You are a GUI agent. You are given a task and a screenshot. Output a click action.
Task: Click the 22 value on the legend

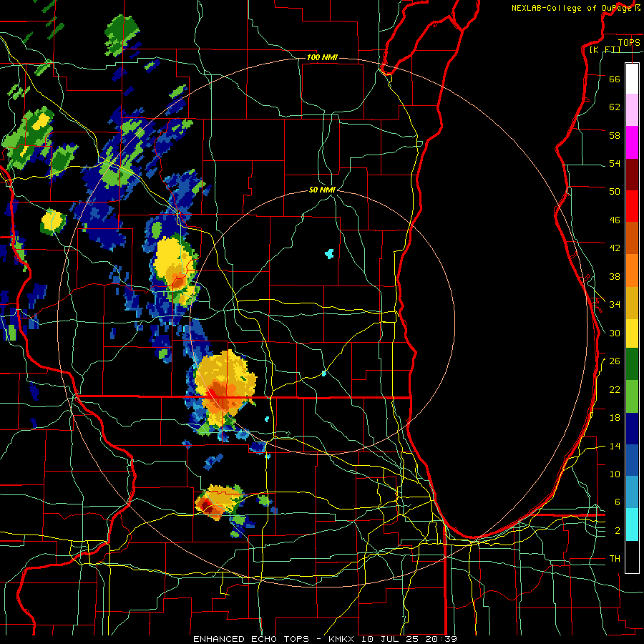click(615, 389)
